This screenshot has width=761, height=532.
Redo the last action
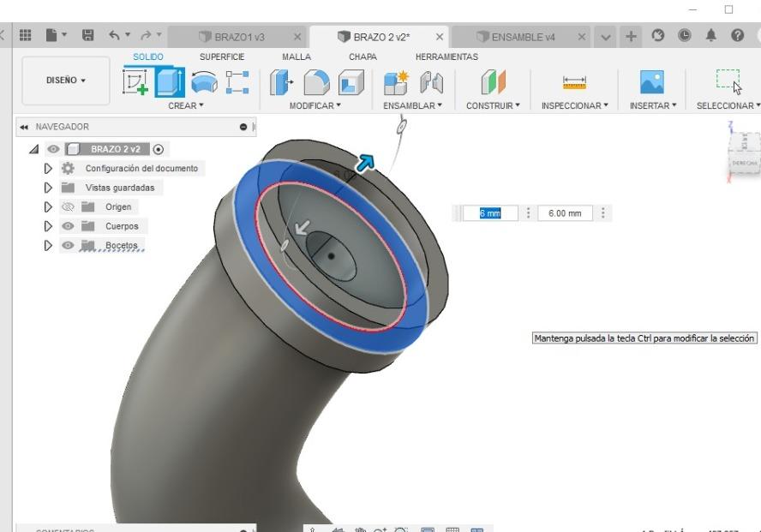[x=146, y=35]
